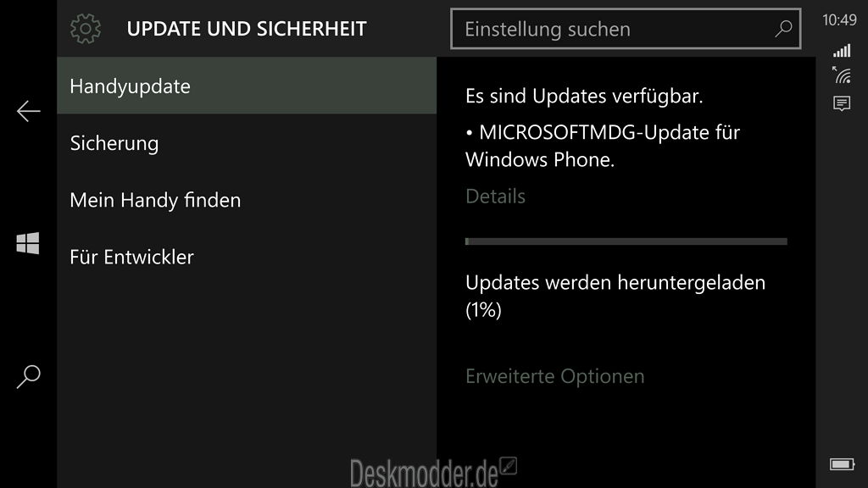Open Start via the Windows logo button
This screenshot has height=488, width=868.
click(x=28, y=243)
